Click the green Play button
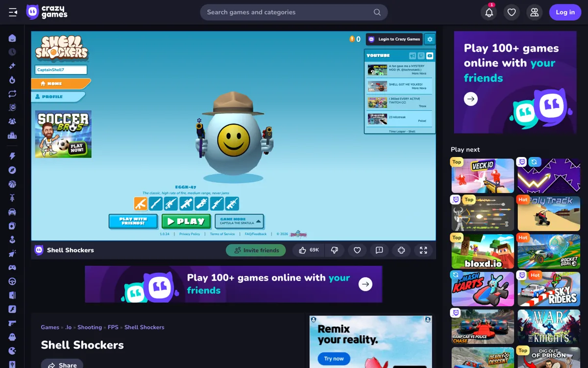This screenshot has height=368, width=588. click(x=186, y=221)
